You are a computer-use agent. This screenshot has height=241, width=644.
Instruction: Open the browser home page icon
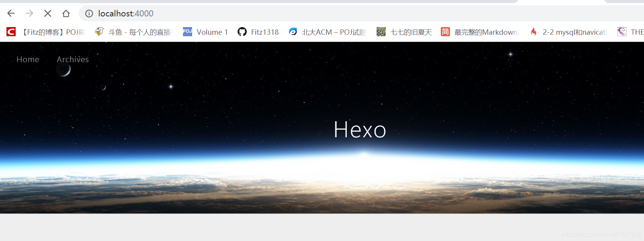tap(66, 13)
